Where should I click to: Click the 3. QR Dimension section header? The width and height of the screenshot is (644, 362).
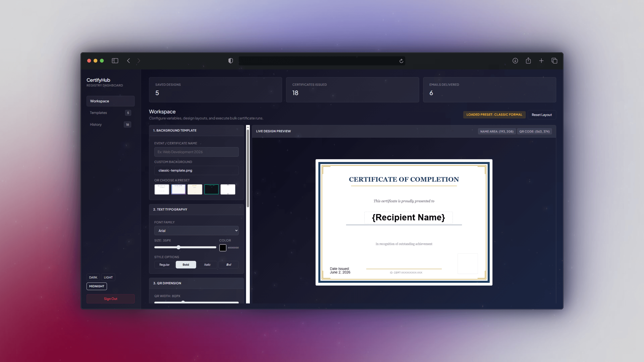click(196, 283)
